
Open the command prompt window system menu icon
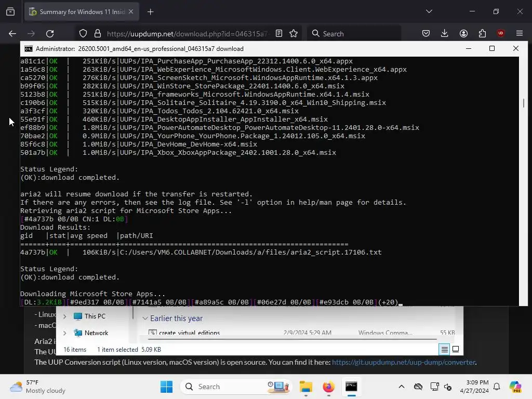point(29,49)
